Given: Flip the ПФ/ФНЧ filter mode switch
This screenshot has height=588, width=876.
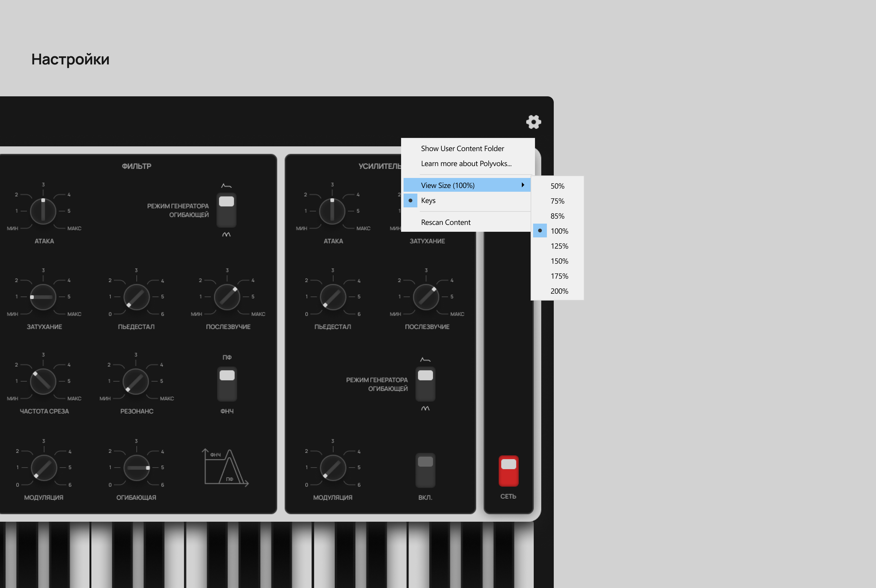Looking at the screenshot, I should click(x=227, y=384).
